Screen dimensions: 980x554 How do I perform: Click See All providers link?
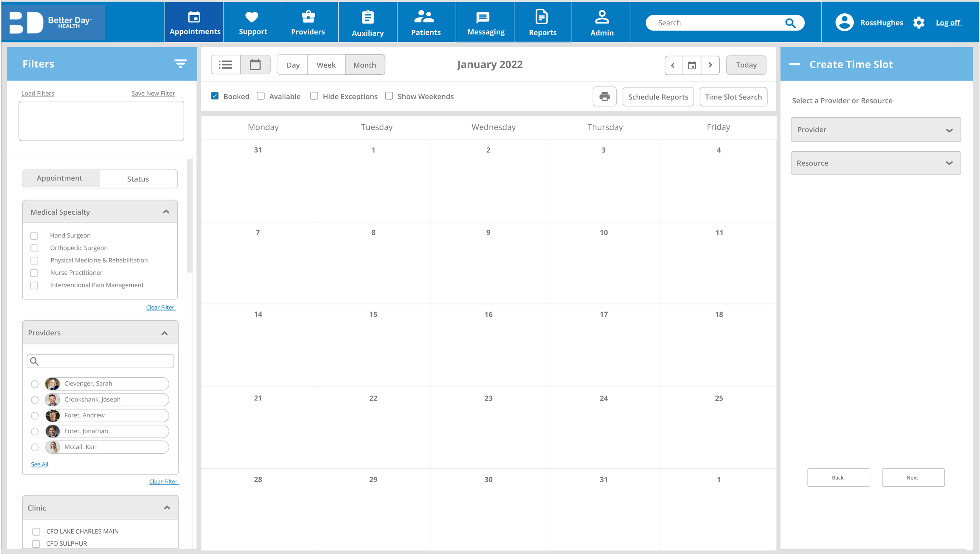click(40, 464)
